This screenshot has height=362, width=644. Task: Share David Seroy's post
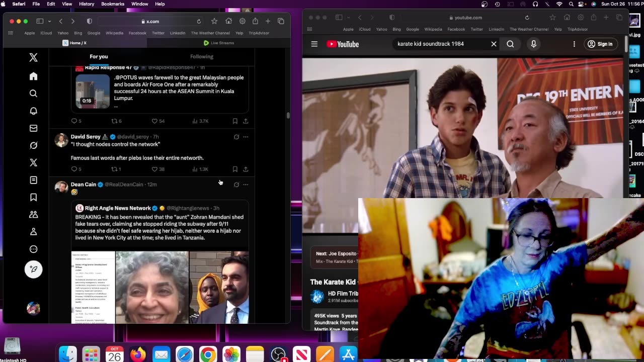(246, 169)
